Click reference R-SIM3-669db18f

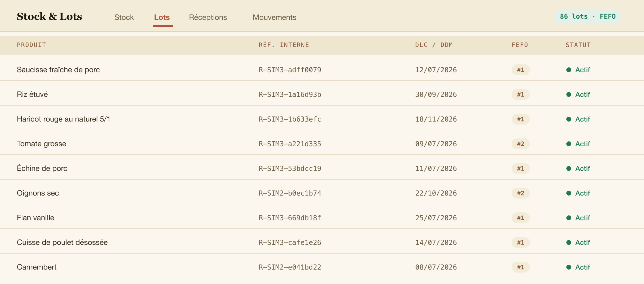tap(290, 218)
